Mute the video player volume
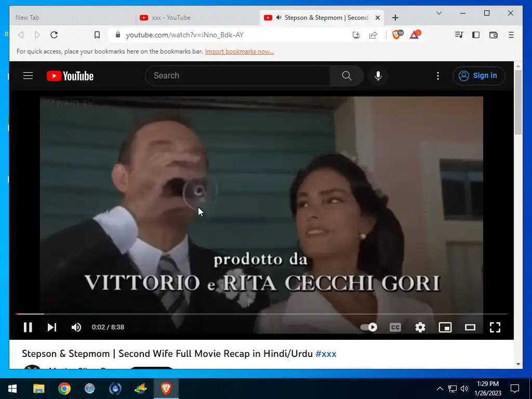 coord(76,327)
